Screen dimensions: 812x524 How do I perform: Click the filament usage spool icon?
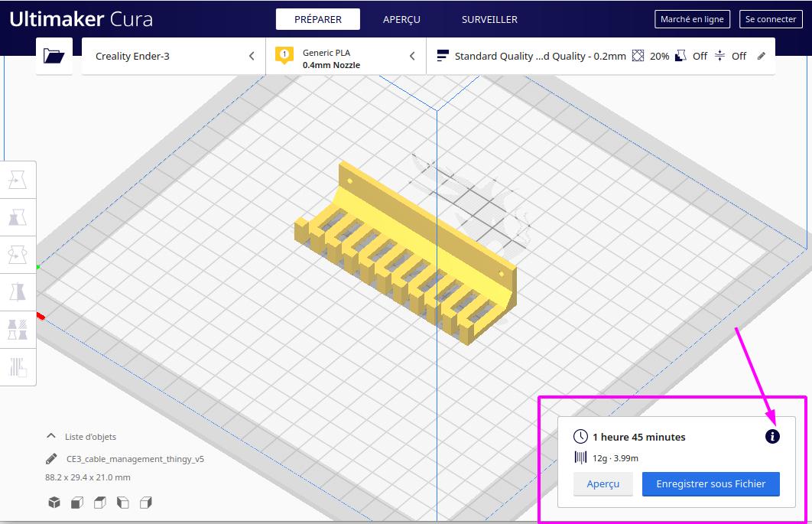point(580,457)
